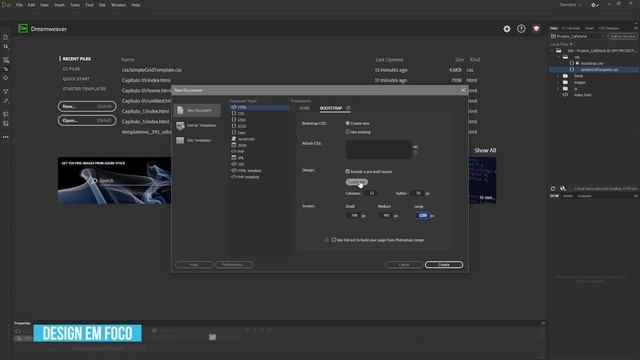Click the Dreamweaver Dw logo on start screen
The height and width of the screenshot is (360, 640).
pos(23,29)
